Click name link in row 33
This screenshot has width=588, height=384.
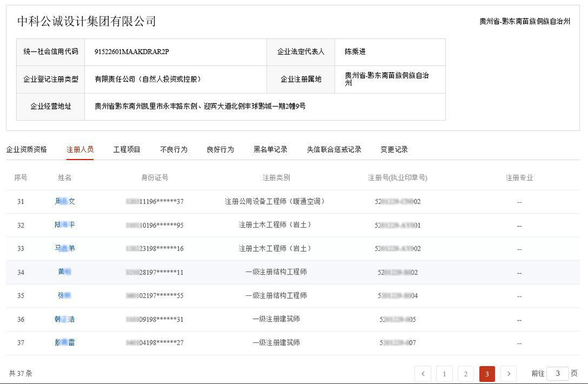click(x=65, y=249)
